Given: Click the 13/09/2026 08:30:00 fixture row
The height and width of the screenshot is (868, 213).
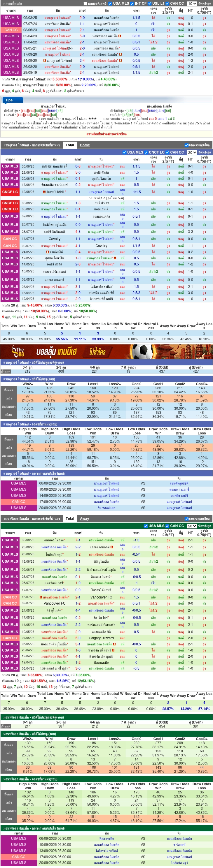Looking at the screenshot, I should [x=106, y=851].
